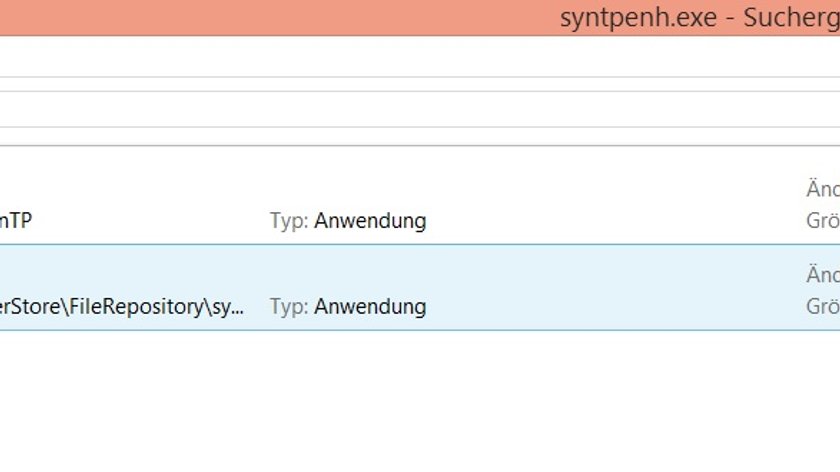Click the blank ribbon area beneath the title bar

click(x=420, y=56)
